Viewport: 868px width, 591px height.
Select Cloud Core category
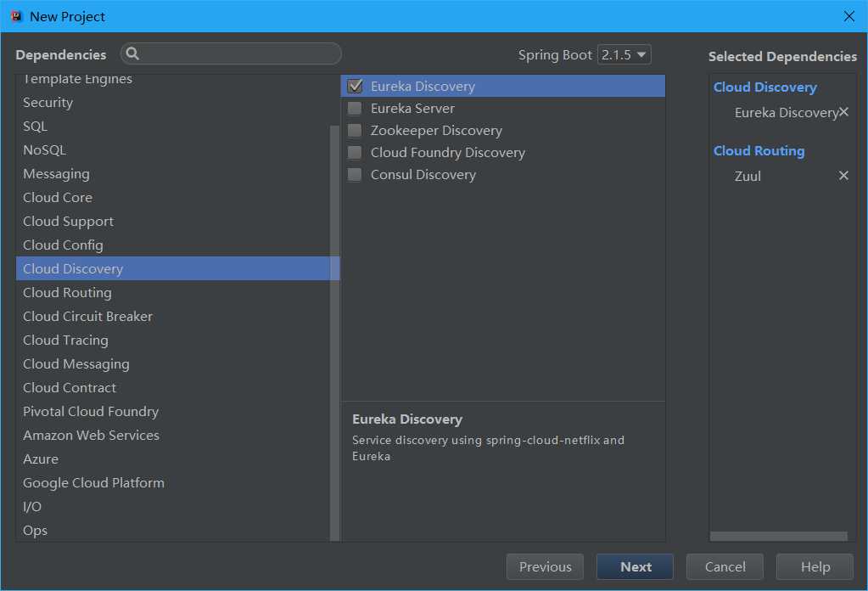pos(173,198)
